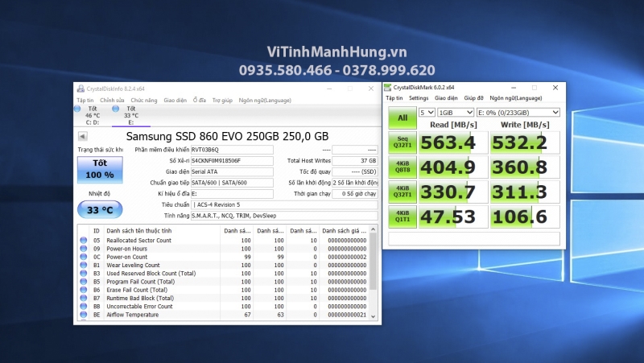This screenshot has height=363, width=644.
Task: Click the 4KiB Q1T1 test button
Action: coord(402,217)
